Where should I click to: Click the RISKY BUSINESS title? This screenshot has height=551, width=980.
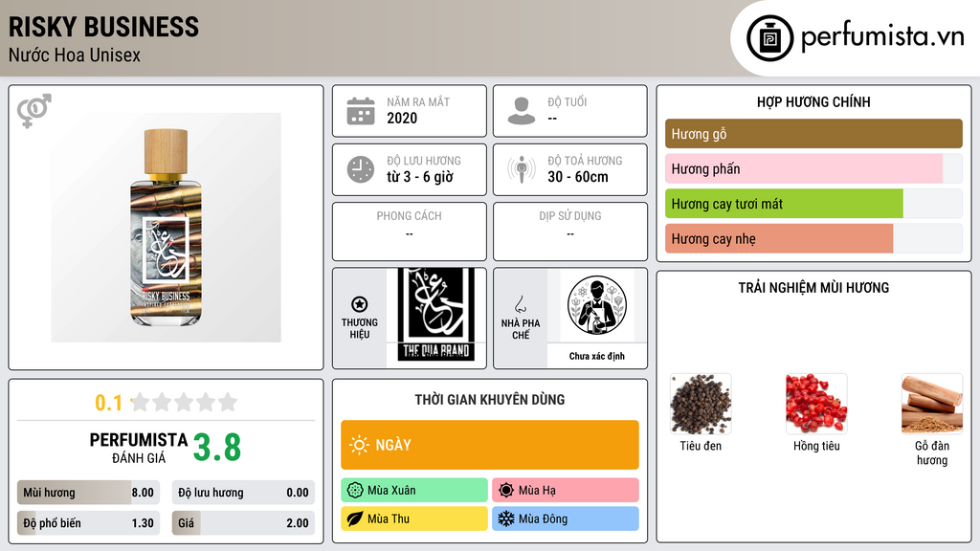[103, 27]
